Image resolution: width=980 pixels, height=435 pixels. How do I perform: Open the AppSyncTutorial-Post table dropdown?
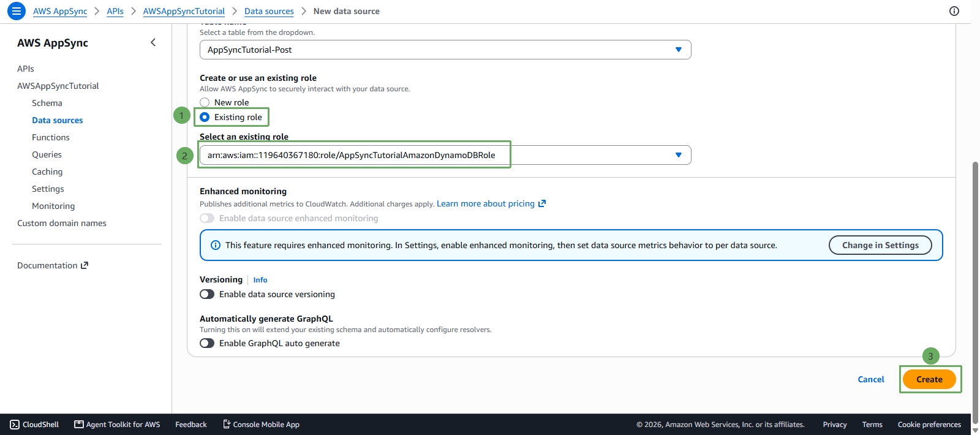445,50
